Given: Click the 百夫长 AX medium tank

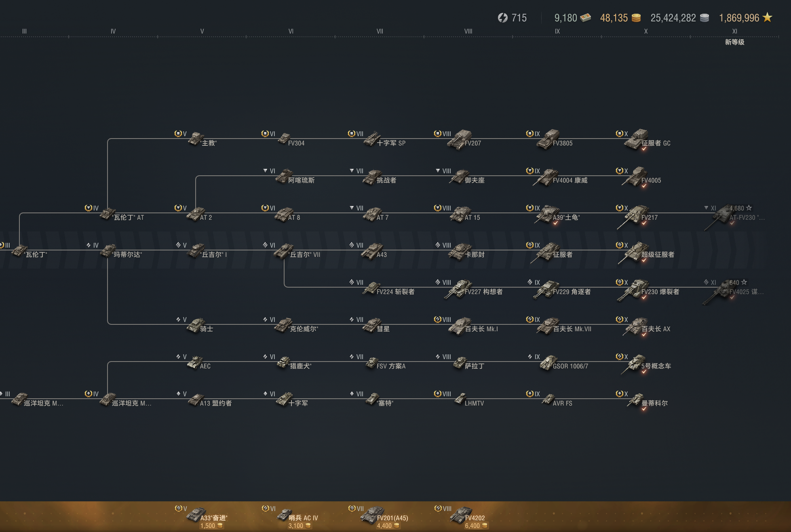Looking at the screenshot, I should [637, 326].
